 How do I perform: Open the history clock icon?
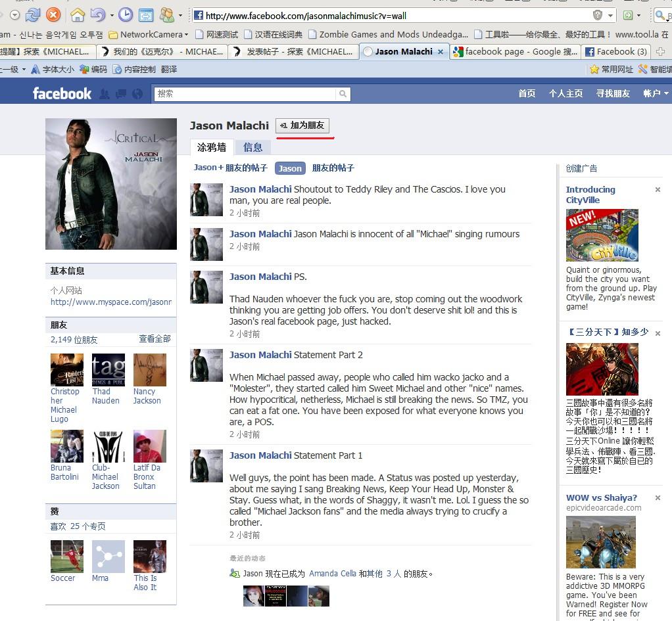[x=125, y=15]
